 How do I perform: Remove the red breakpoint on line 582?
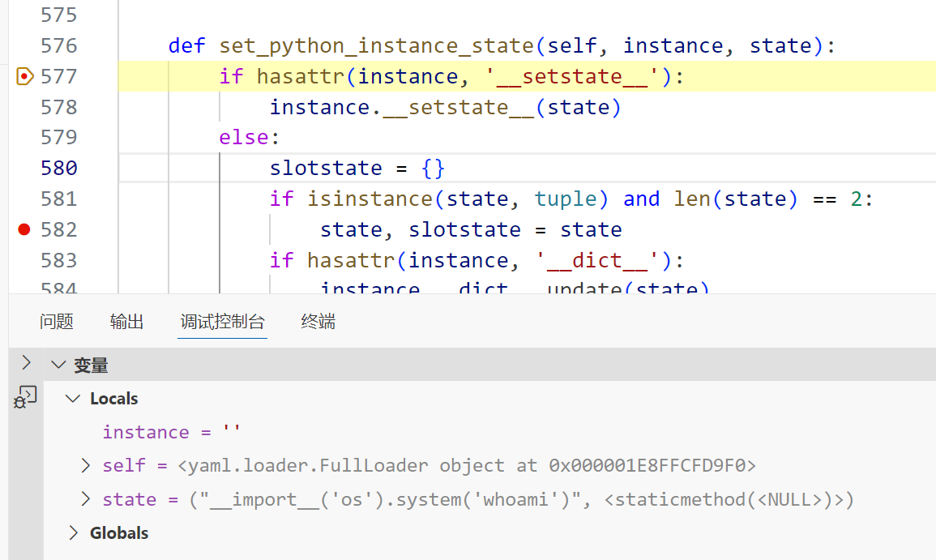pyautogui.click(x=24, y=229)
